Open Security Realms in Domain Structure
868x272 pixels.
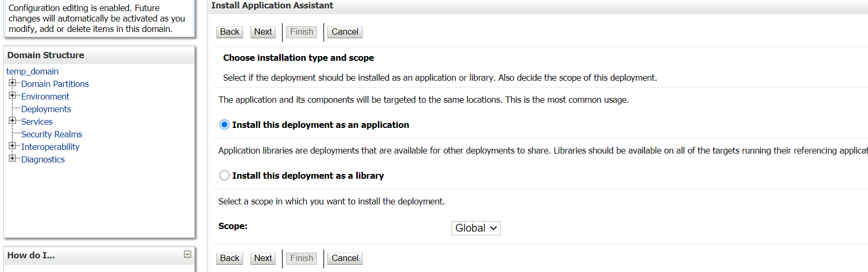tap(52, 134)
